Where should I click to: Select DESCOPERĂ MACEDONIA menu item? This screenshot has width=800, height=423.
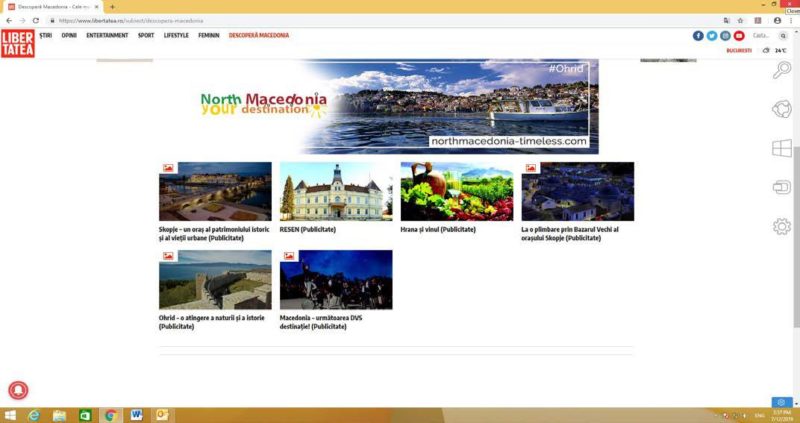[259, 35]
